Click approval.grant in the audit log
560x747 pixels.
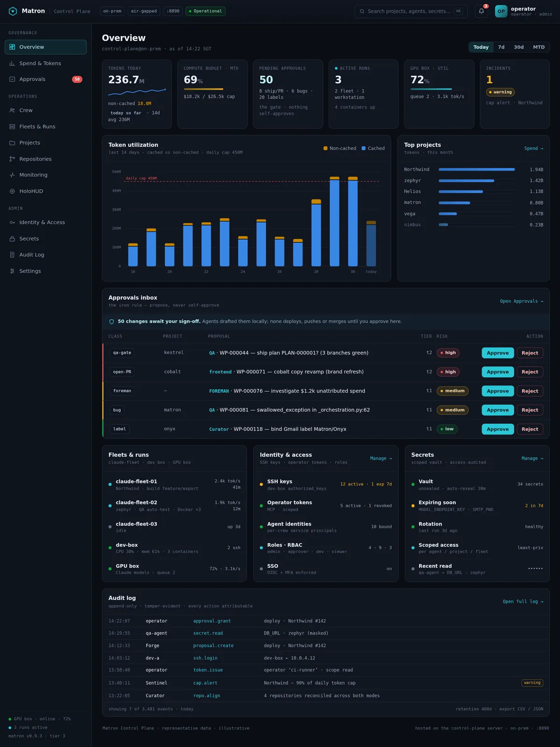(212, 621)
